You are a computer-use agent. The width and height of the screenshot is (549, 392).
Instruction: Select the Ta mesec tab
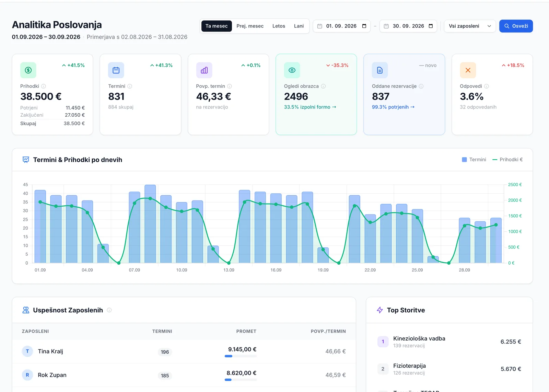(217, 26)
